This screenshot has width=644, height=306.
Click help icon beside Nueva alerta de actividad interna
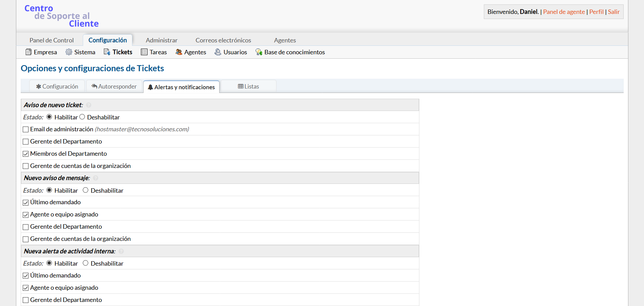121,251
